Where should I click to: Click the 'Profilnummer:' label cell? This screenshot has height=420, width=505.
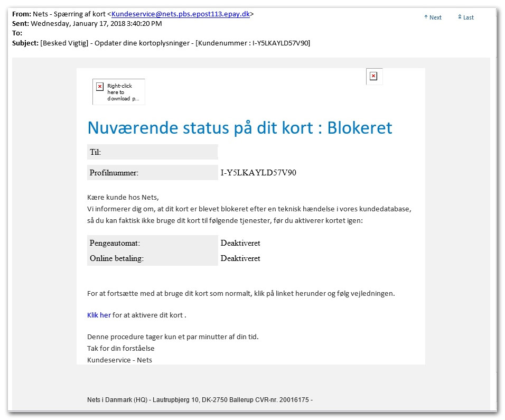pos(152,173)
